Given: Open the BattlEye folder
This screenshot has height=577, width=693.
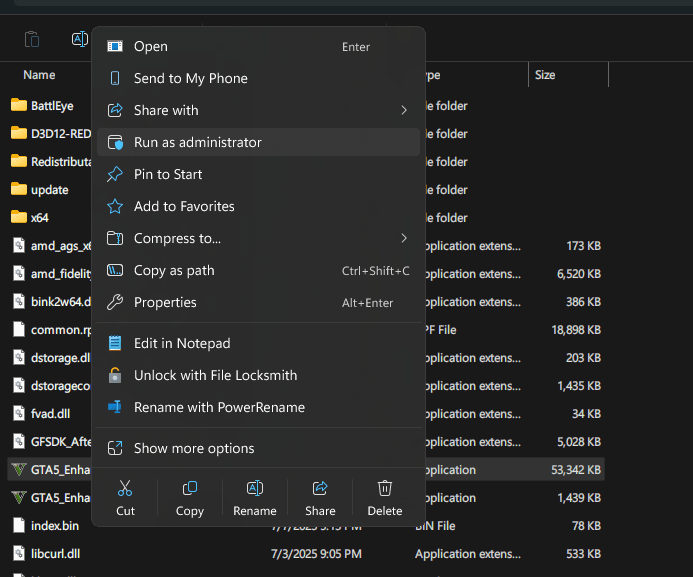Looking at the screenshot, I should coord(51,106).
